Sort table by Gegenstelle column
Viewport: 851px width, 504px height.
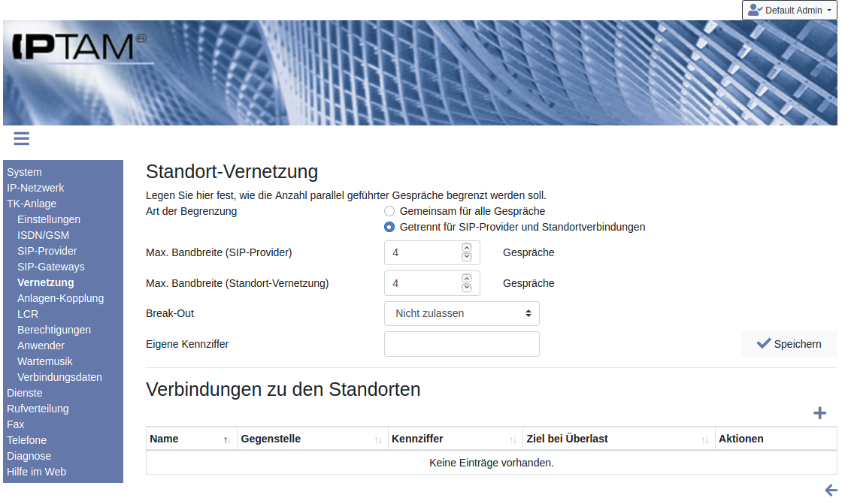[x=377, y=439]
